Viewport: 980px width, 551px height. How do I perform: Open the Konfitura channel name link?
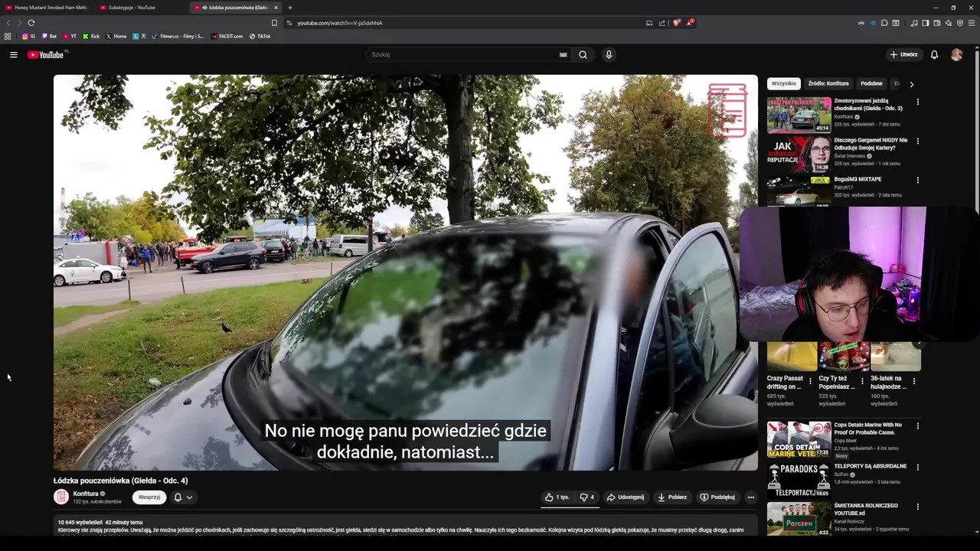coord(86,494)
